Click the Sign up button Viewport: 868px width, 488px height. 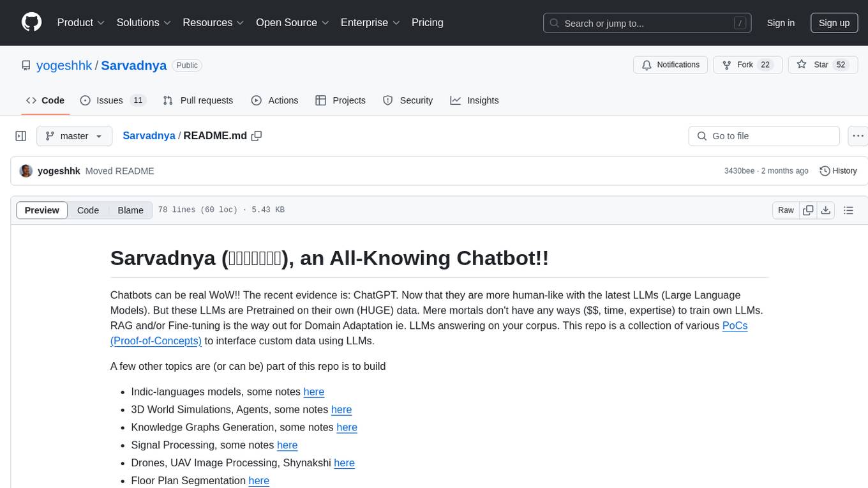click(834, 23)
